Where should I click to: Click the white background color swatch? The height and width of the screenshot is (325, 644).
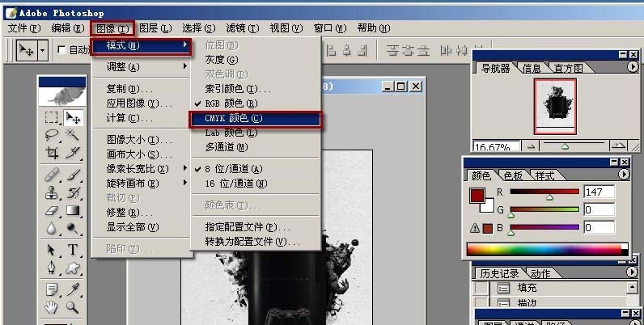489,206
